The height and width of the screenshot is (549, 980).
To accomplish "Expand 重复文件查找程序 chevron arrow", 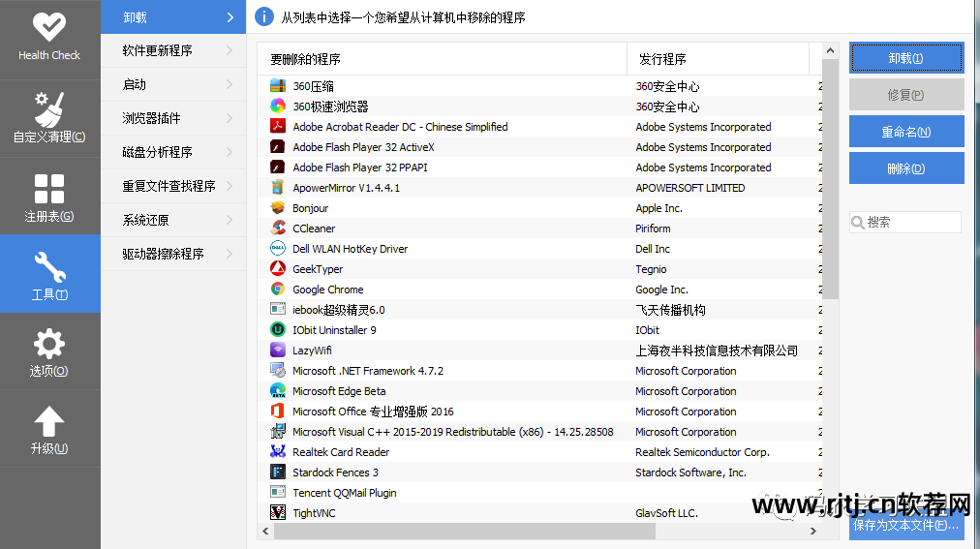I will (230, 186).
